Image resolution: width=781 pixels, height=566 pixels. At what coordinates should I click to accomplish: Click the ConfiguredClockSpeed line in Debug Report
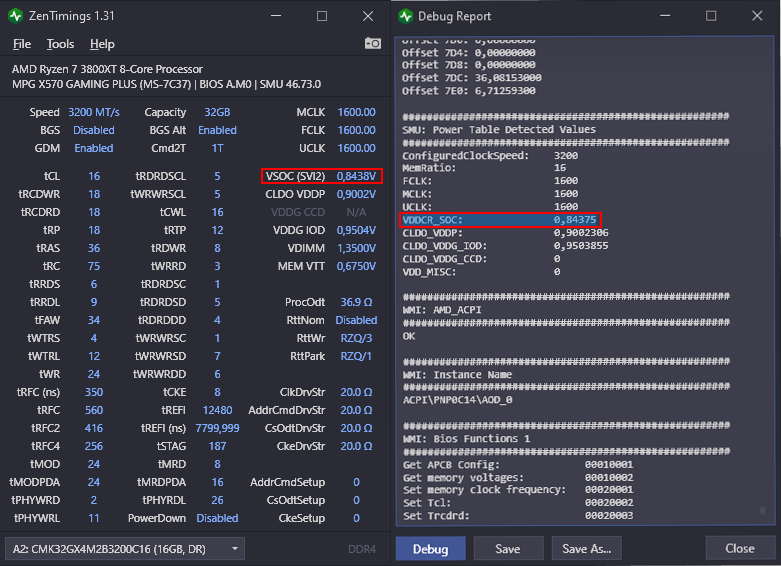[490, 155]
